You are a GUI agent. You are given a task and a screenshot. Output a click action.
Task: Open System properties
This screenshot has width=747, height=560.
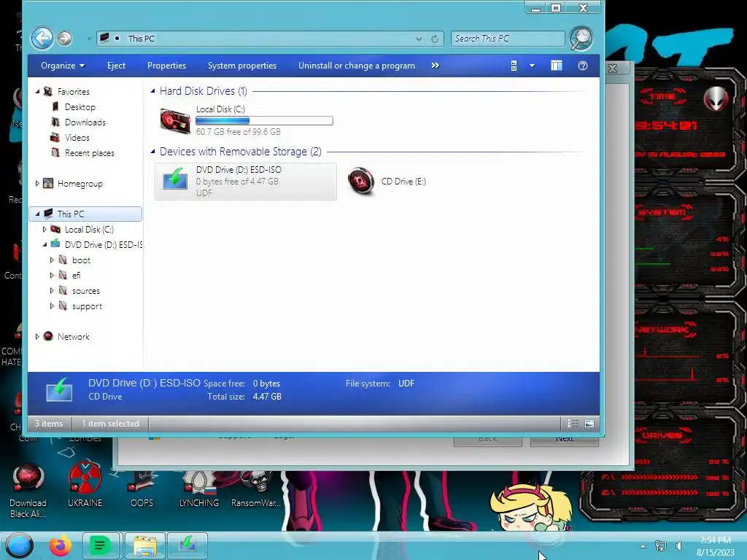(242, 66)
